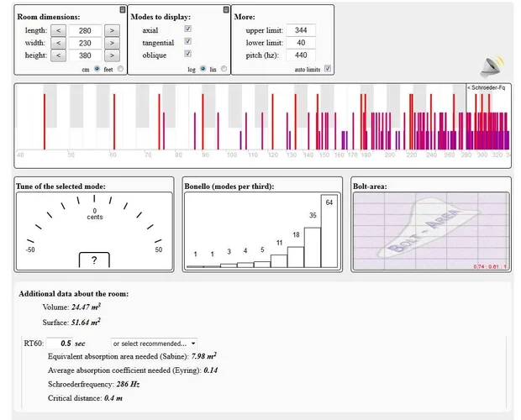The width and height of the screenshot is (521, 420).
Task: Click the Bonello bar labeled 18
Action: (x=296, y=257)
